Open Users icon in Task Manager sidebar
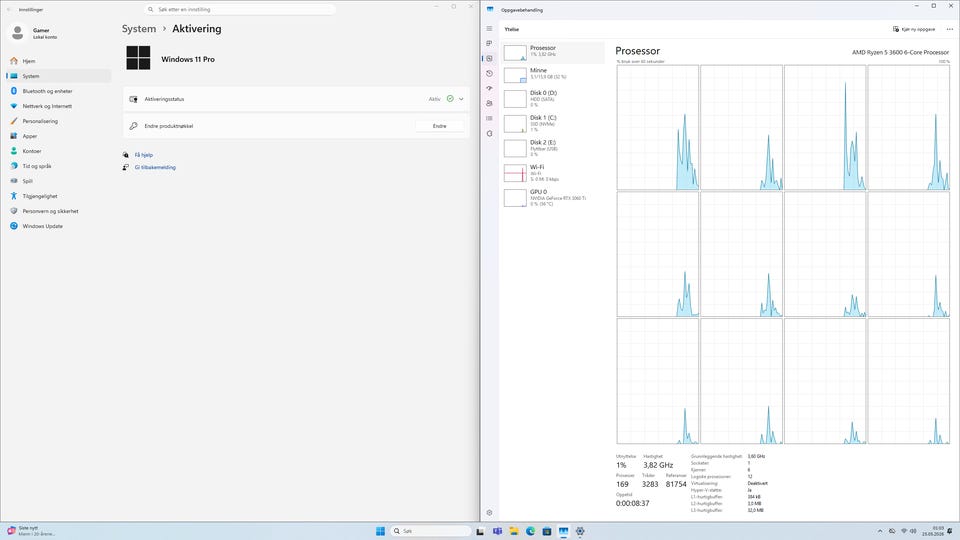Image resolution: width=960 pixels, height=540 pixels. coord(489,103)
